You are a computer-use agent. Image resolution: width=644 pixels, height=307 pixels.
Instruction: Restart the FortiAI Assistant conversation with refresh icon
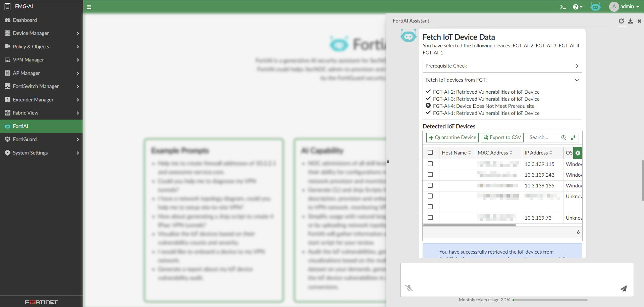point(622,21)
